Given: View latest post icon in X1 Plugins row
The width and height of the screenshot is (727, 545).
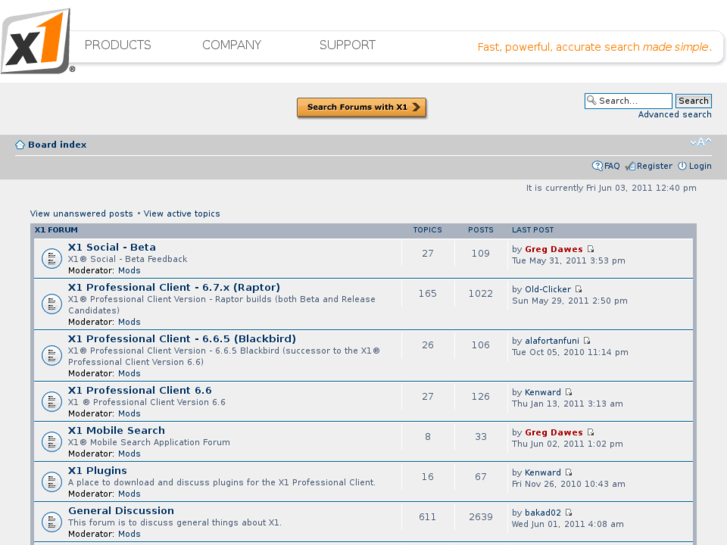Looking at the screenshot, I should pyautogui.click(x=569, y=472).
